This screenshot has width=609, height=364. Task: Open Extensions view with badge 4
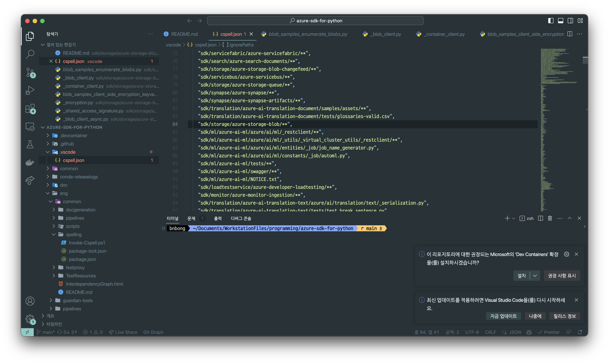tap(30, 109)
